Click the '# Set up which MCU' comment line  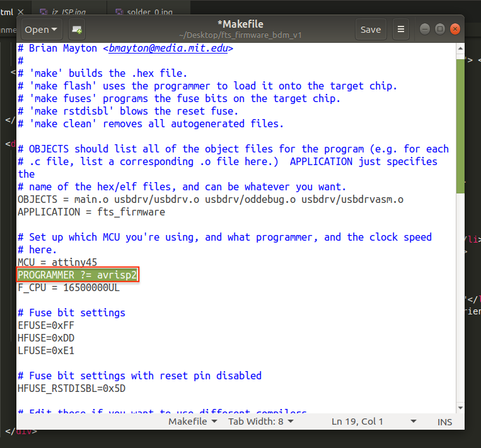tap(225, 237)
